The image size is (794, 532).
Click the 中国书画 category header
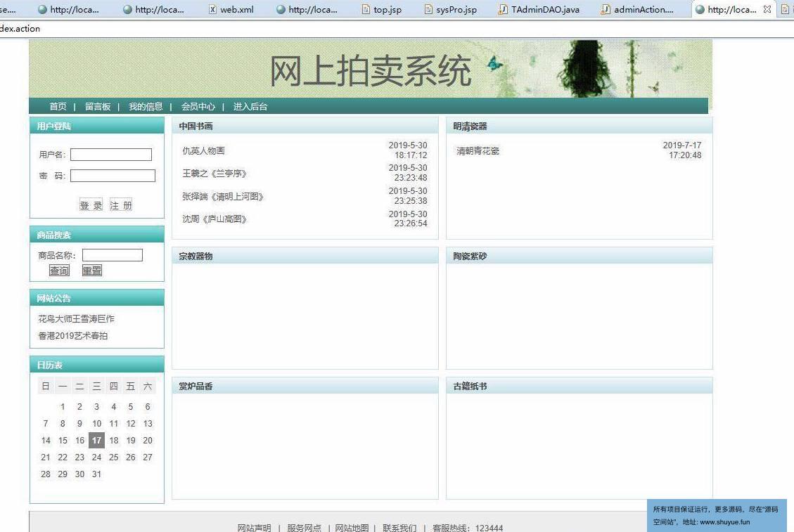(x=196, y=126)
